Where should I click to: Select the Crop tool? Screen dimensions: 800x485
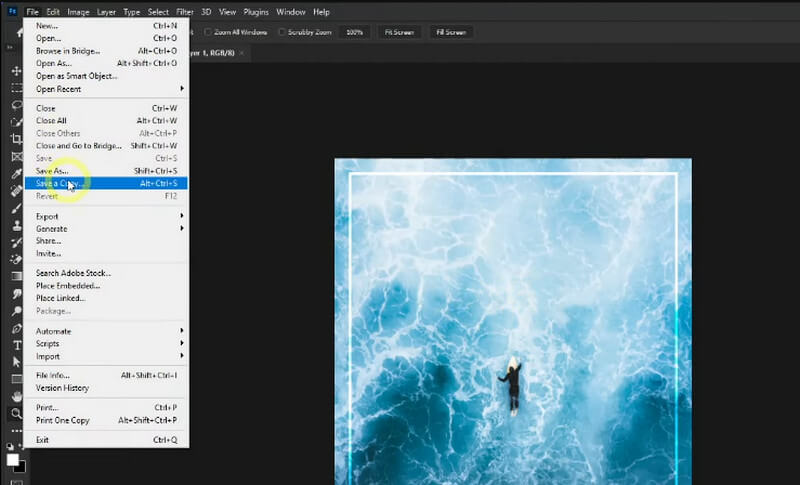coord(16,139)
